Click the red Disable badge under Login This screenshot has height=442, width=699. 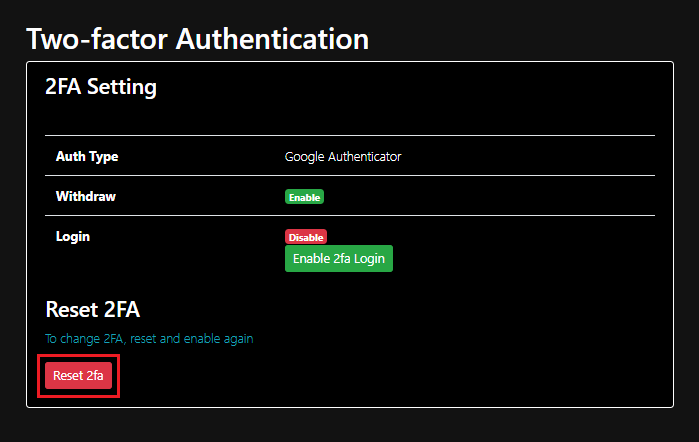[x=306, y=237]
